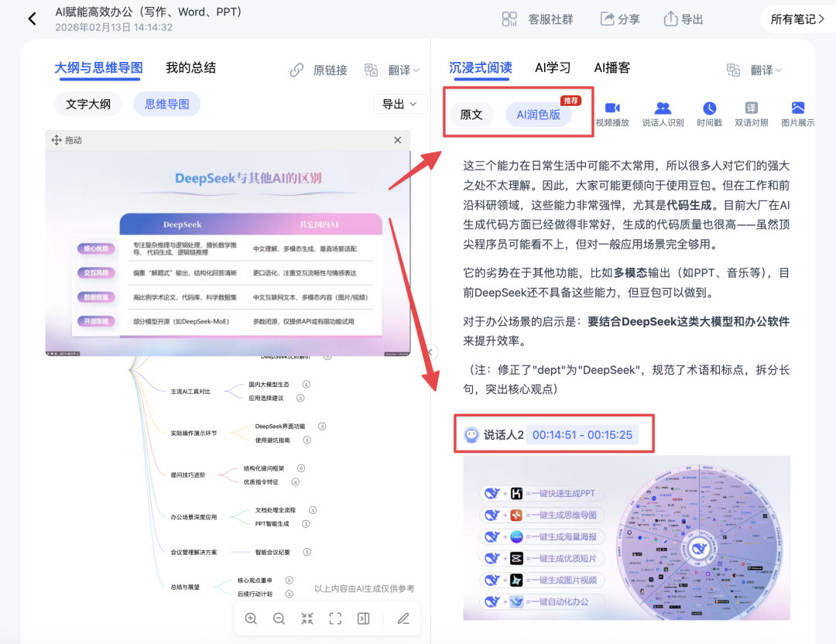Switch to the AI播客 tab
The width and height of the screenshot is (836, 644).
[x=612, y=67]
